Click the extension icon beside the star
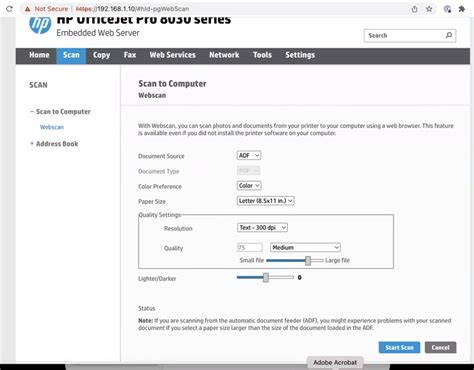Viewport: 474px width, 370px height. point(447,9)
